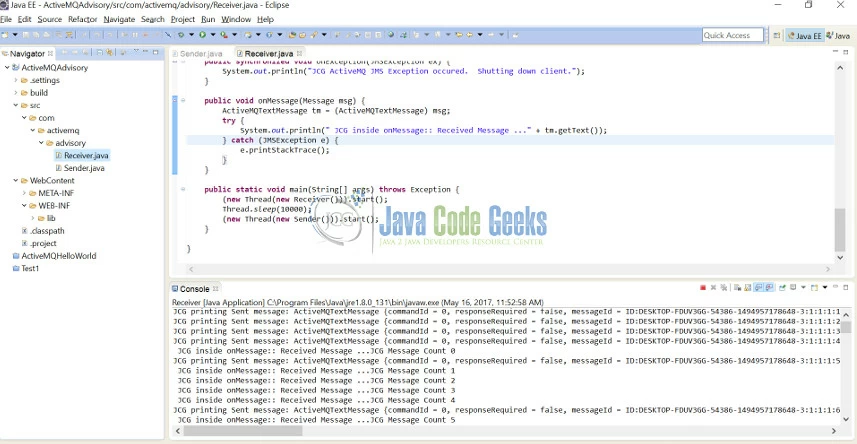The image size is (857, 444).
Task: Maximize the Console view
Action: (x=846, y=288)
